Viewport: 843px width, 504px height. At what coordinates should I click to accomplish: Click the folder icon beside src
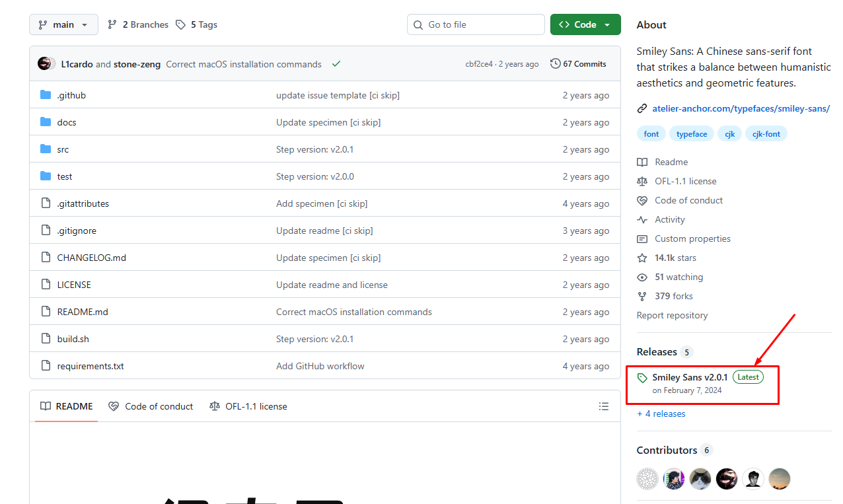(46, 149)
